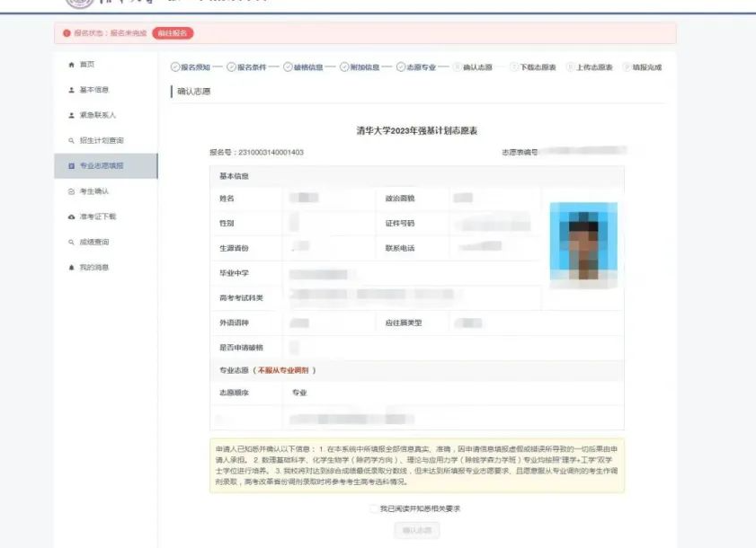Click the 志愿顺序 column header
The width and height of the screenshot is (756, 548).
[235, 393]
